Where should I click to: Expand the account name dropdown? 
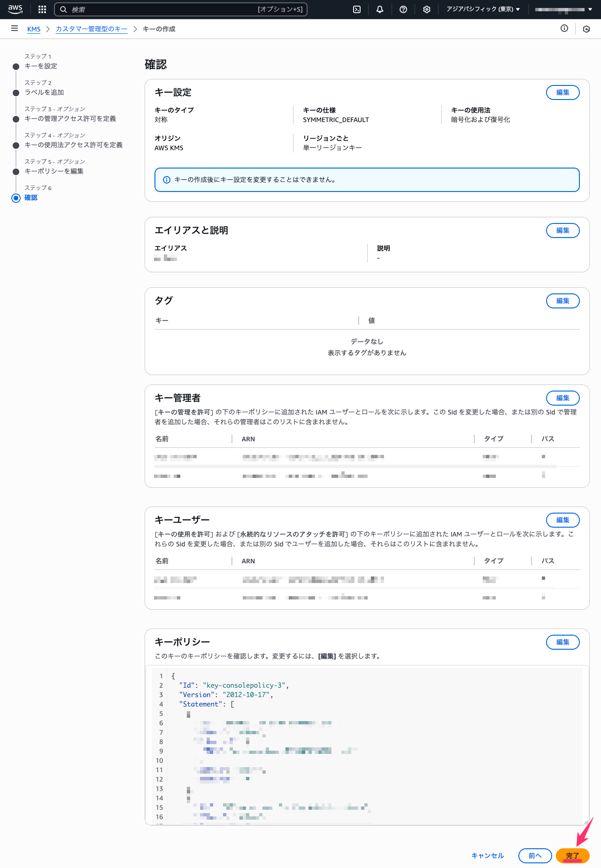563,9
